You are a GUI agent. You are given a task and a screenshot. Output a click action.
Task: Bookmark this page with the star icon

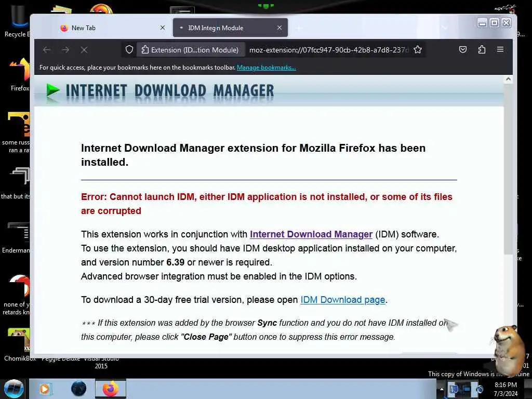pos(418,50)
